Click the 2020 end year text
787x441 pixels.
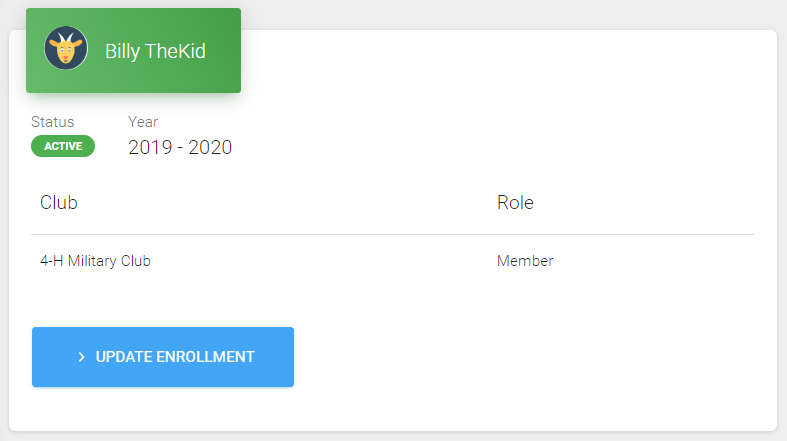210,148
